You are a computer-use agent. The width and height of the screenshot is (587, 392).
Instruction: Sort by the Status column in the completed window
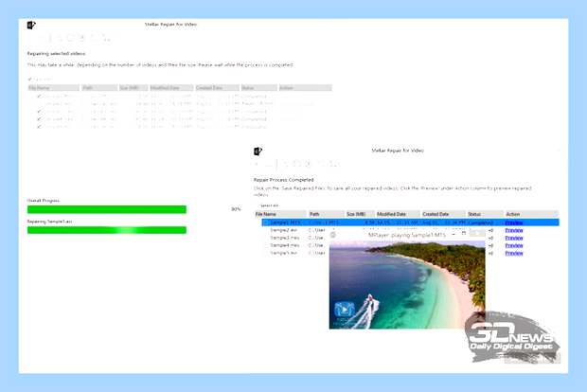(x=485, y=214)
